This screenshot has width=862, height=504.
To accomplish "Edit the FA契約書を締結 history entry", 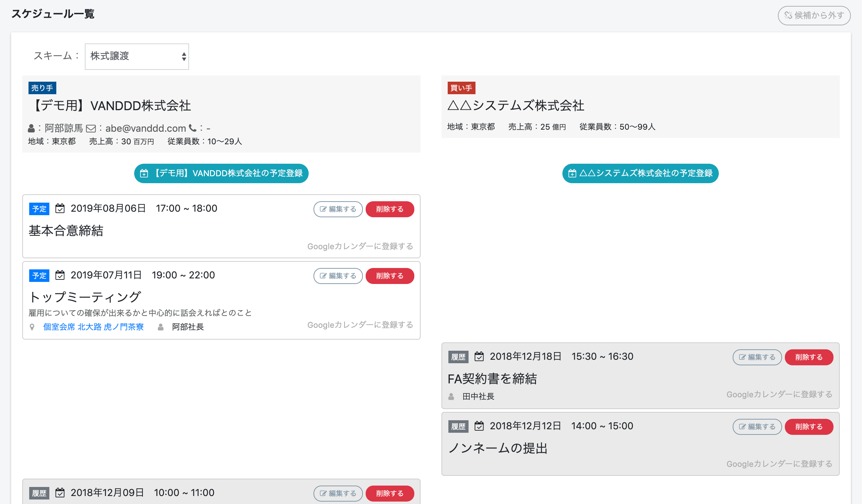I will (757, 357).
